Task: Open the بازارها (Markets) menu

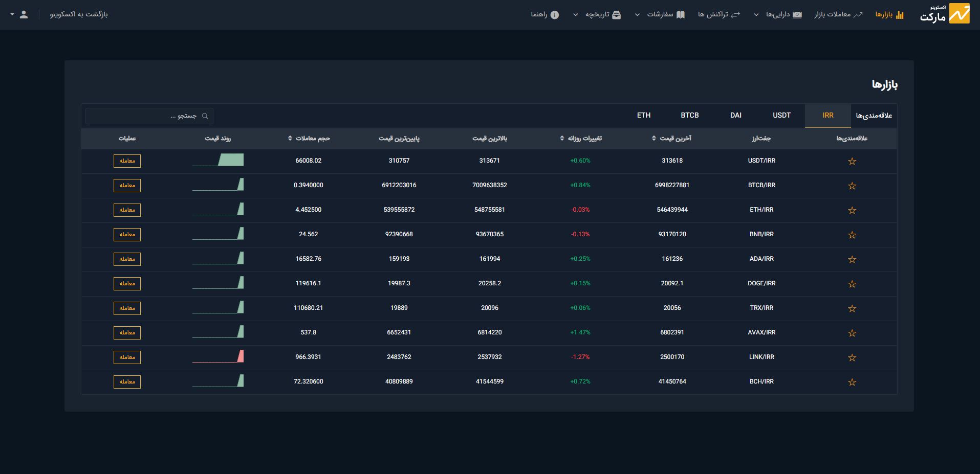Action: click(889, 14)
